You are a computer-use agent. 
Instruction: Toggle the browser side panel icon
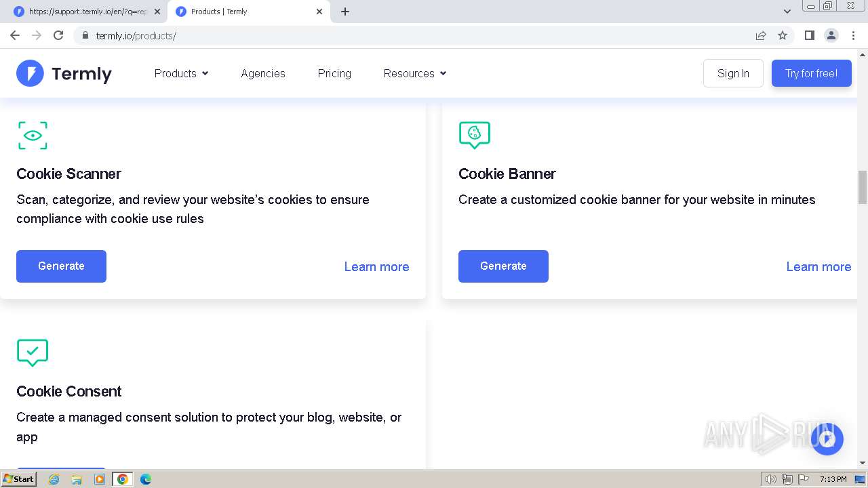tap(809, 35)
